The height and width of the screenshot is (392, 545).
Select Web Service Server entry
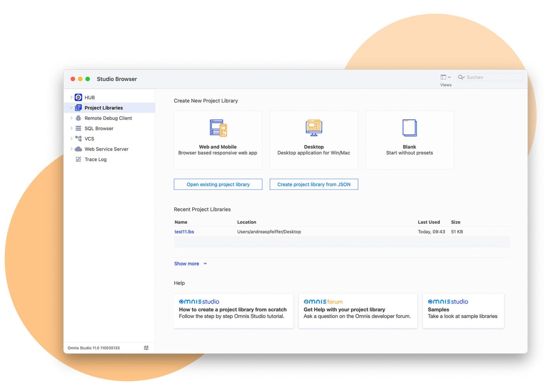(106, 149)
